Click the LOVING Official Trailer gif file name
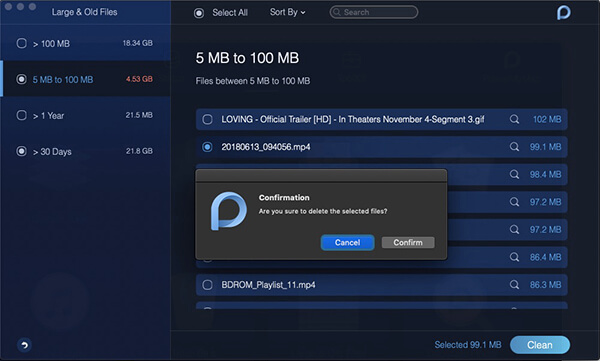This screenshot has height=361, width=600. 353,119
